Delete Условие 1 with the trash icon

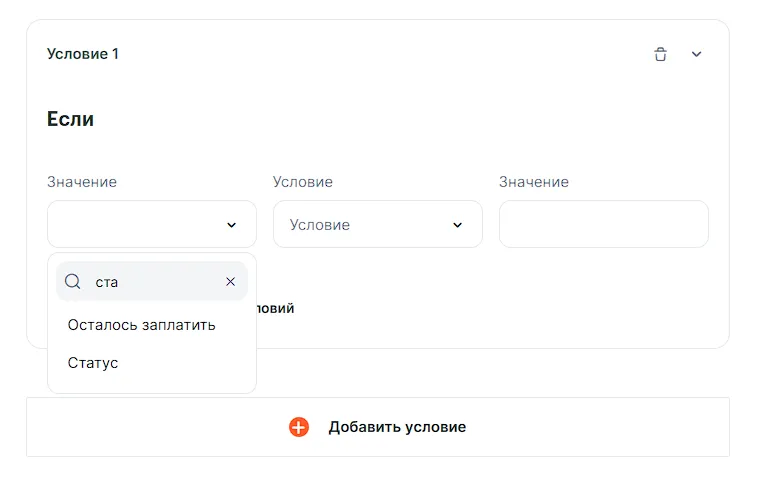660,54
